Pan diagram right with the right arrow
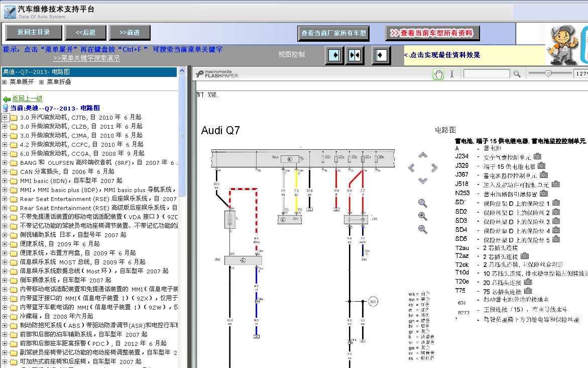 [435, 168]
